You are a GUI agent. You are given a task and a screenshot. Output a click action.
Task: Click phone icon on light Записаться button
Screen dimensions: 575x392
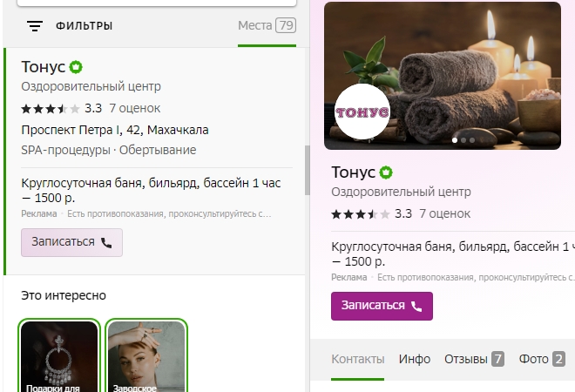pyautogui.click(x=106, y=242)
